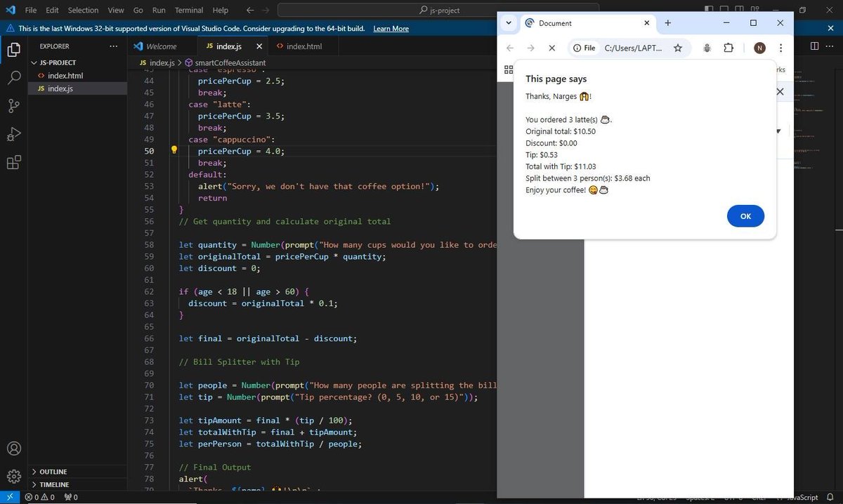Click Chrome's address bar
The width and height of the screenshot is (843, 504).
click(x=632, y=48)
